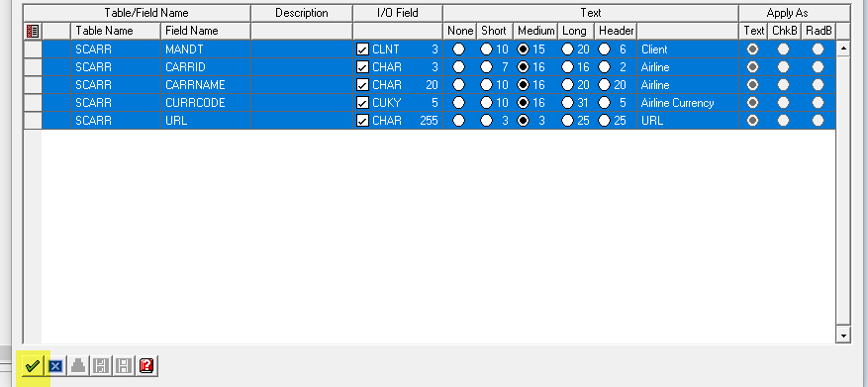This screenshot has width=868, height=387.
Task: Uncheck the I/O Field checkbox for CARRID
Action: pyautogui.click(x=362, y=67)
